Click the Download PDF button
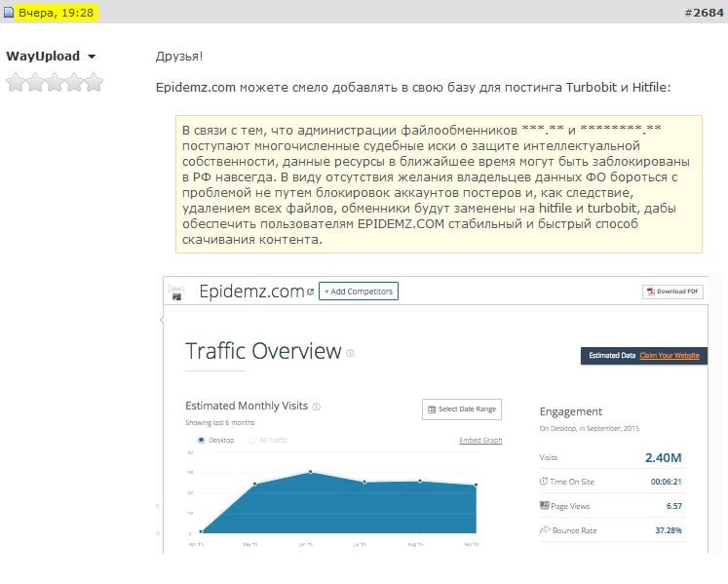Screen dimensions: 728x584 [672, 292]
